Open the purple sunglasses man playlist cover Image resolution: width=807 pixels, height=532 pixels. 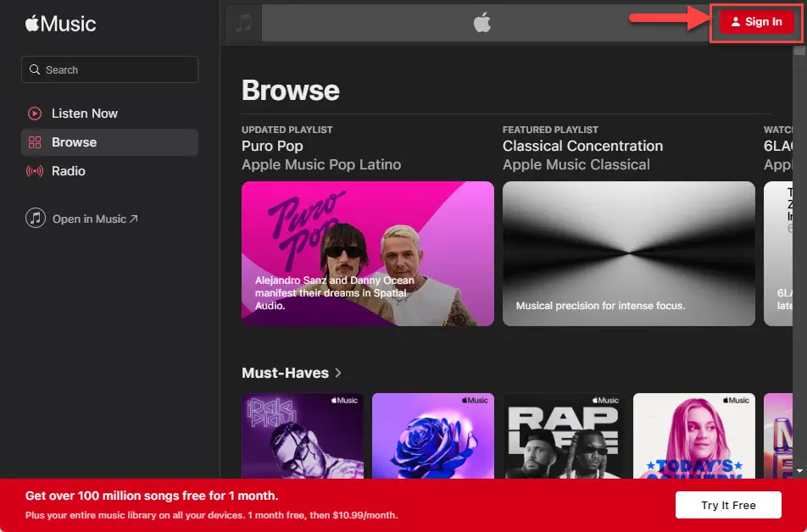click(303, 435)
